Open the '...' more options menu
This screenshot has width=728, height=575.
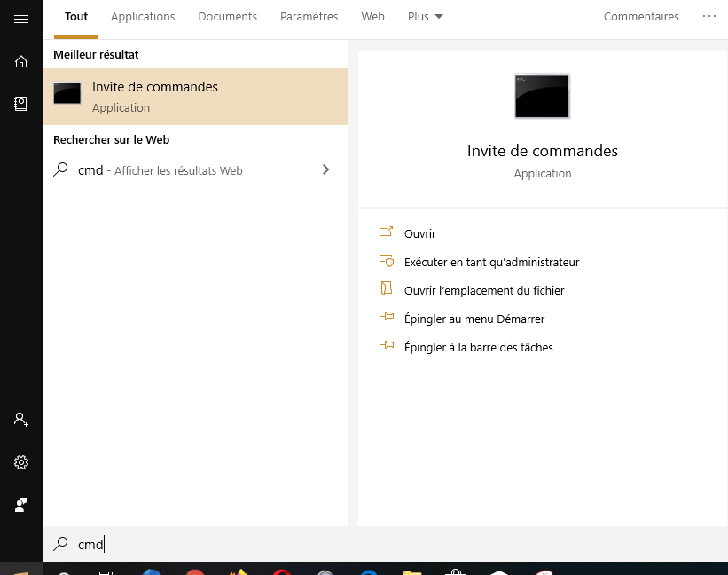pyautogui.click(x=708, y=16)
